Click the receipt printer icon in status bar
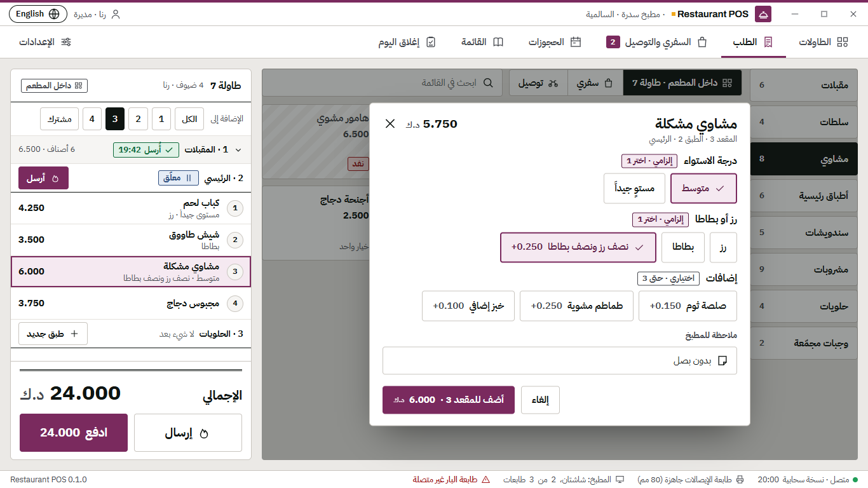 (x=740, y=480)
